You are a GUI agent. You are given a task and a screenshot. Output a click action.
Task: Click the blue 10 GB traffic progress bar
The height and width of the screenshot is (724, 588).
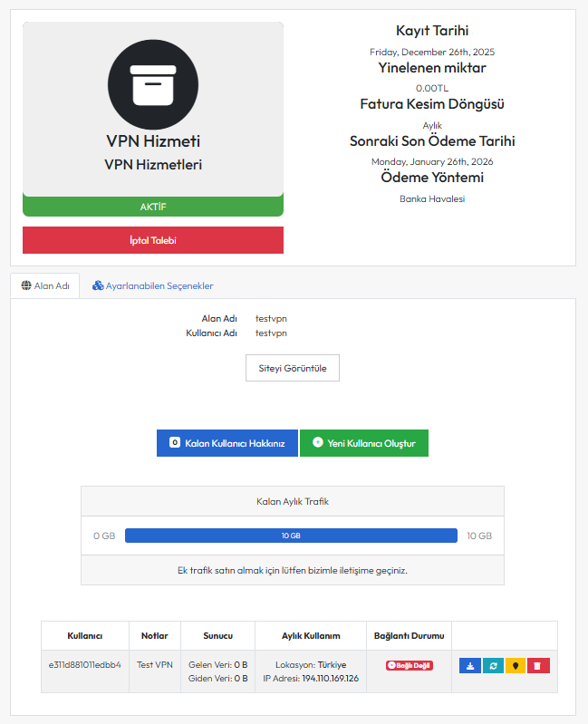point(291,536)
